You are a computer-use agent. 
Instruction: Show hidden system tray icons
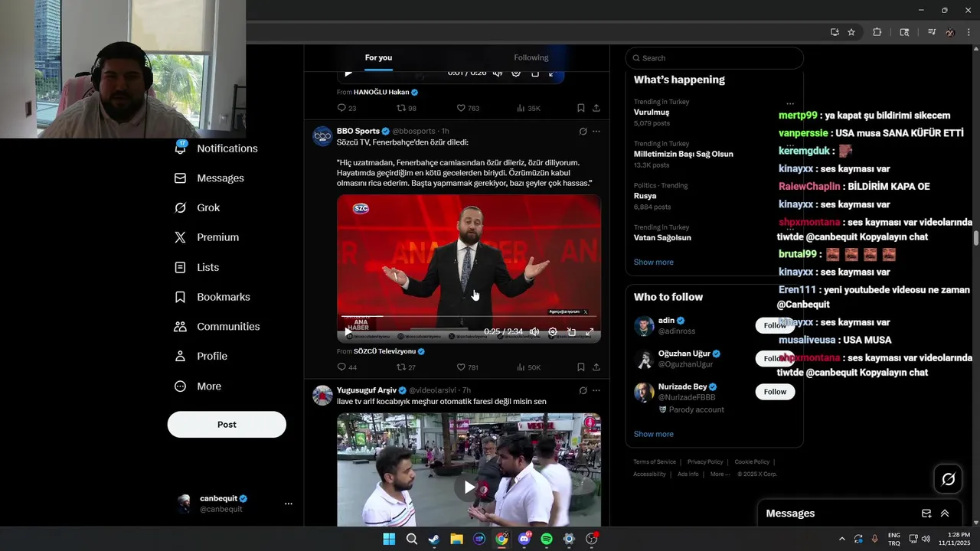(842, 539)
